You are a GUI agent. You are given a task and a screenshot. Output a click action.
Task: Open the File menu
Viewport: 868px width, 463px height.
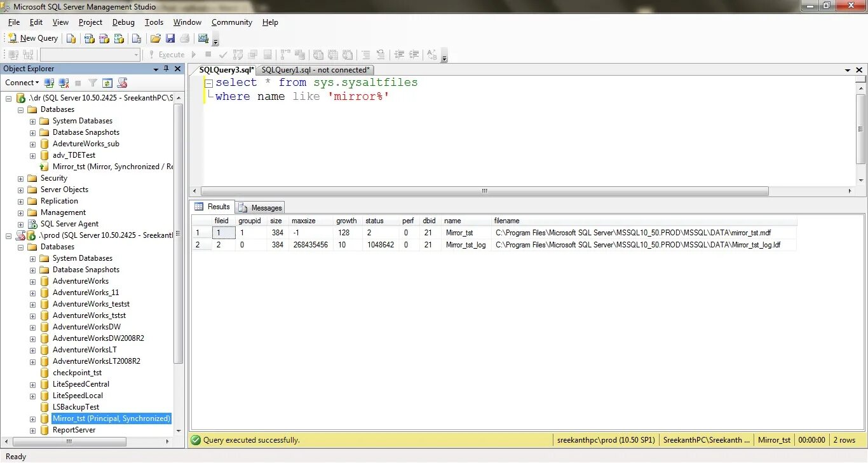tap(14, 22)
